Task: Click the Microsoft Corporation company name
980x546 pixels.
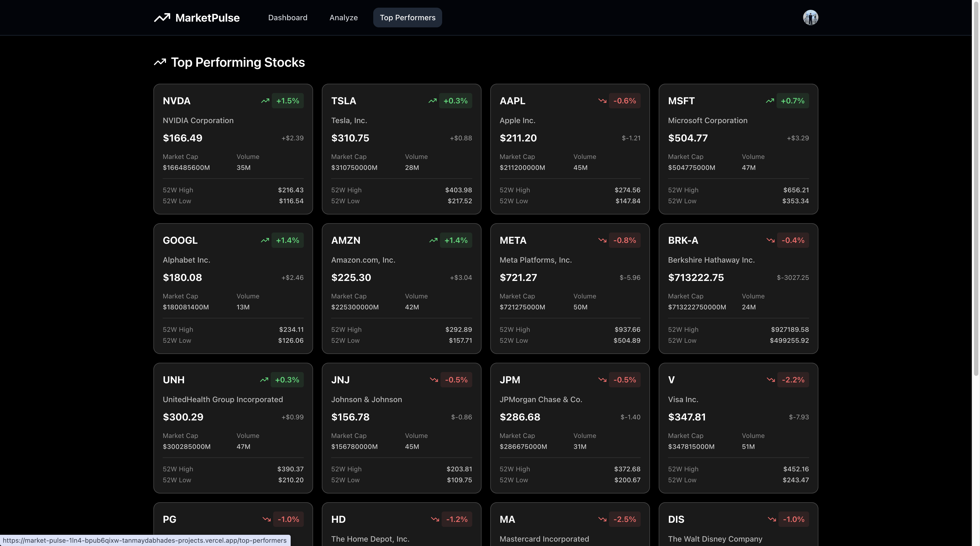Action: 708,121
